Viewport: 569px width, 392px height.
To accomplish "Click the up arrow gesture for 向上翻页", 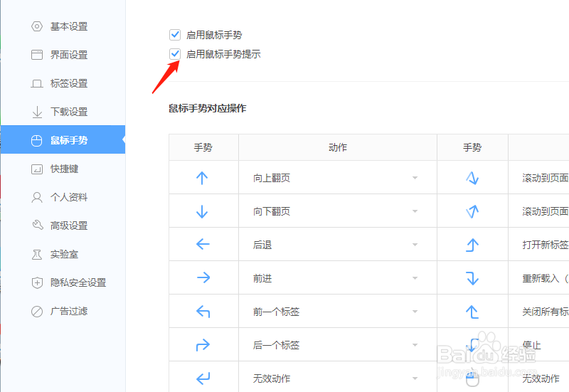I will (x=202, y=178).
